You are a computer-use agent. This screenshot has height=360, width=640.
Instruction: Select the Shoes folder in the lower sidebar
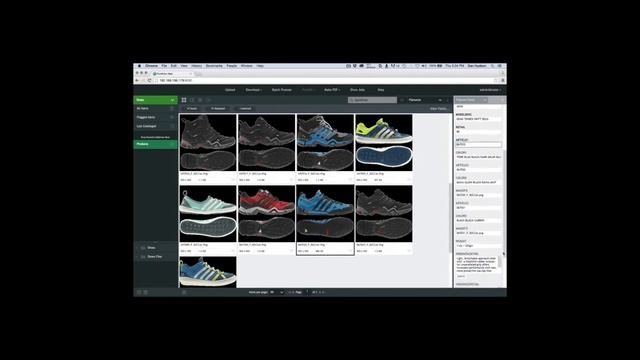click(x=151, y=248)
